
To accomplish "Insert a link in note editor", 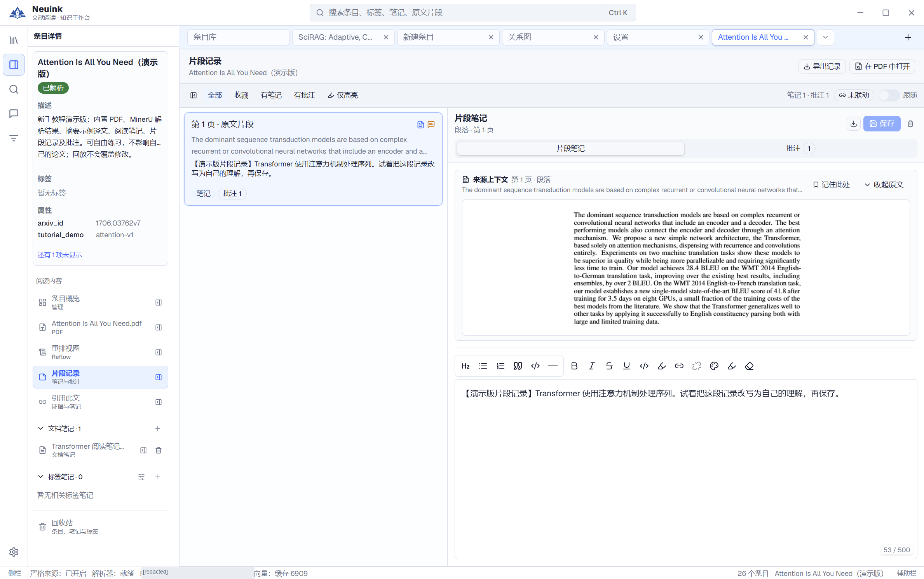I will pyautogui.click(x=679, y=366).
